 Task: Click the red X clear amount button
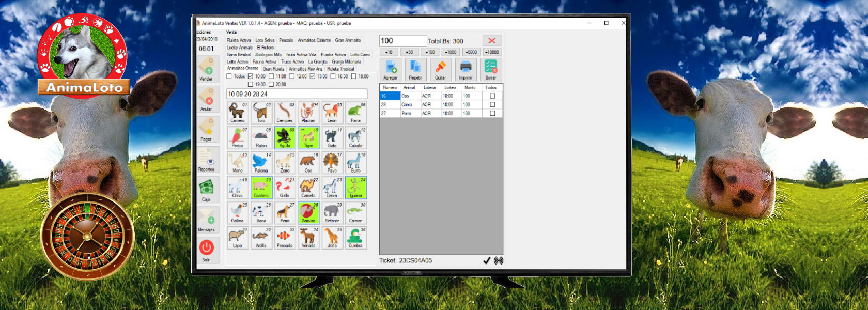pyautogui.click(x=492, y=41)
